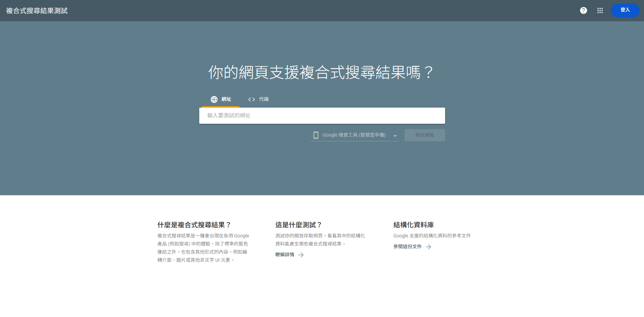Open the help question mark icon
The image size is (644, 317).
click(x=583, y=10)
